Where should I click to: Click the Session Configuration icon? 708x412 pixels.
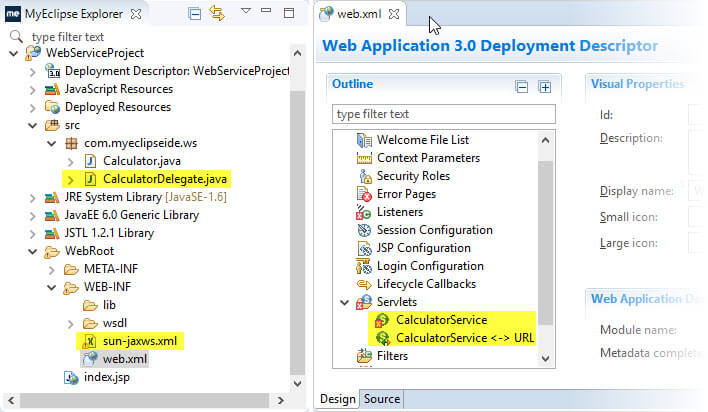tap(364, 230)
